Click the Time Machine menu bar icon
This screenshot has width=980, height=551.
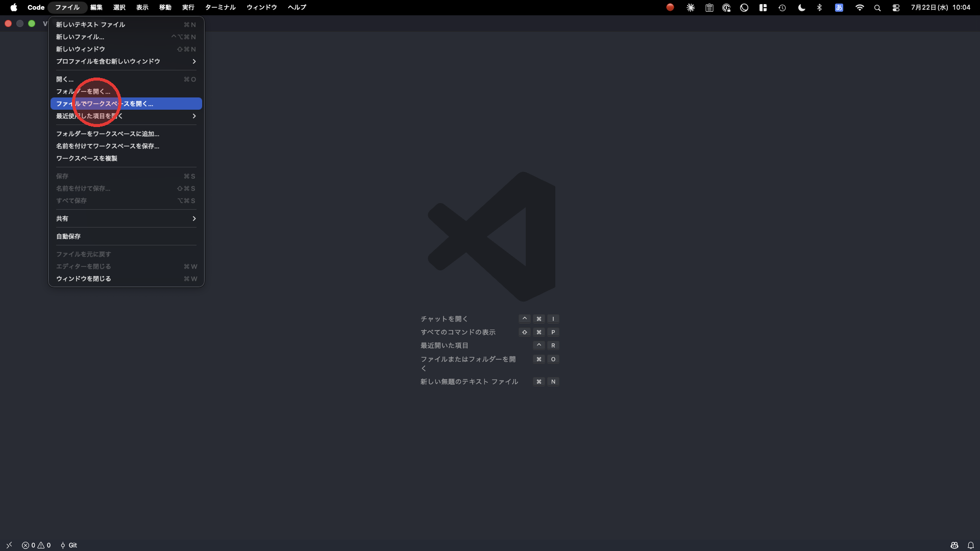pyautogui.click(x=782, y=8)
